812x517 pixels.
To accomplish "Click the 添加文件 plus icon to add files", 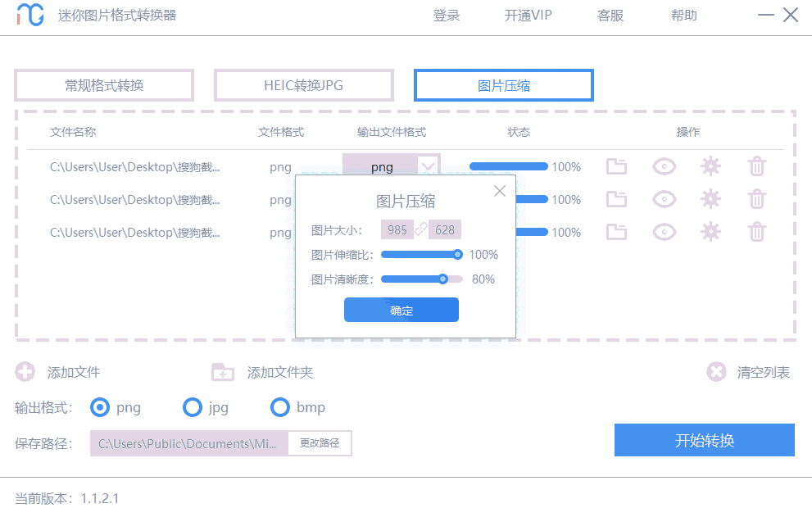I will [x=25, y=372].
